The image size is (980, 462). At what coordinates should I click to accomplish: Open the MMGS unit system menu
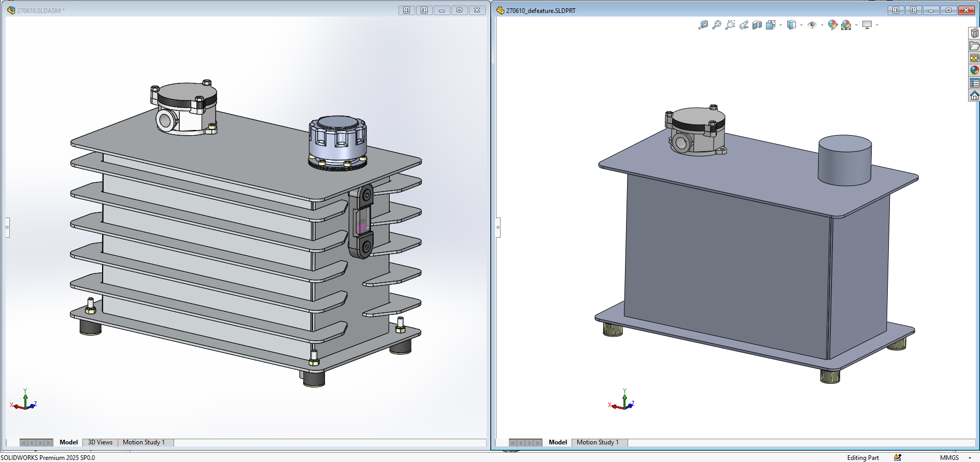949,457
